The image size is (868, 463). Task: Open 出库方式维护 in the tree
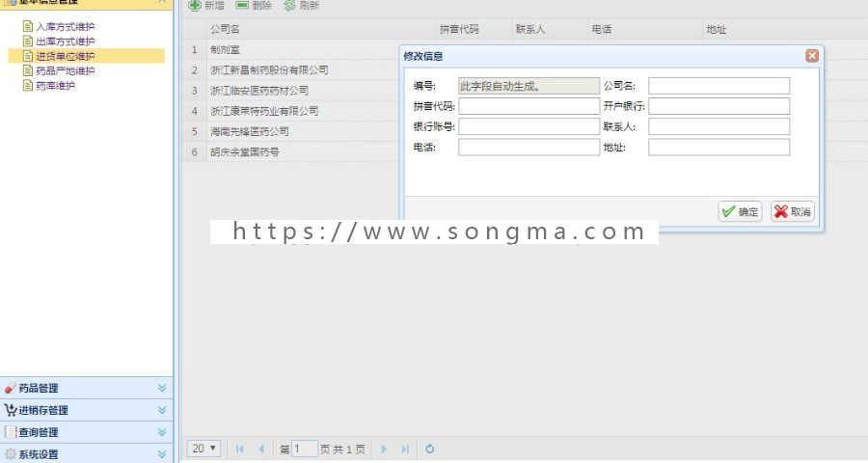point(66,41)
